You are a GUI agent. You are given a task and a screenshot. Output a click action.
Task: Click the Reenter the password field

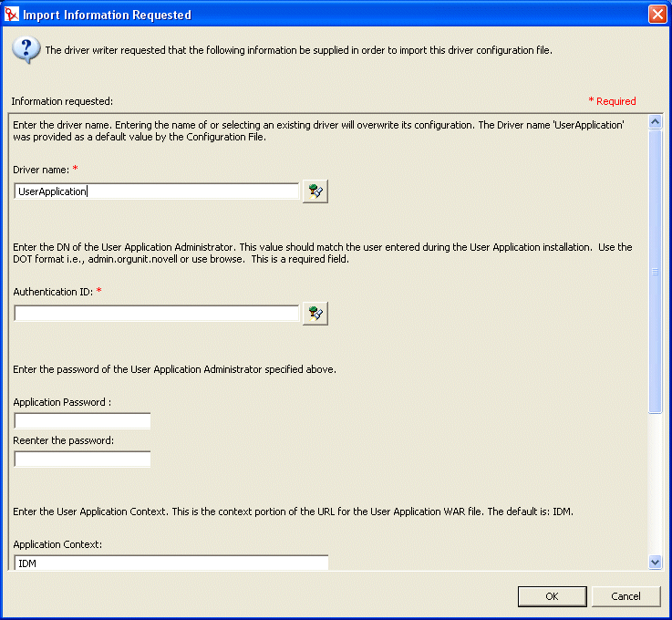(82, 459)
